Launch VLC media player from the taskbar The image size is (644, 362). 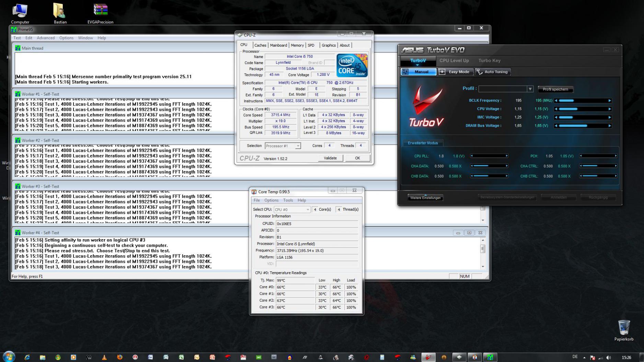104,357
